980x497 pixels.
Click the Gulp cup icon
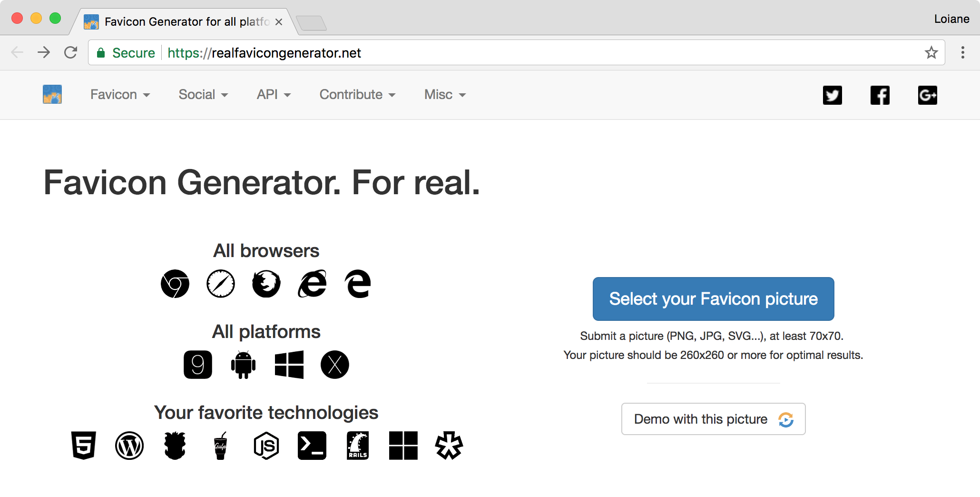click(221, 446)
